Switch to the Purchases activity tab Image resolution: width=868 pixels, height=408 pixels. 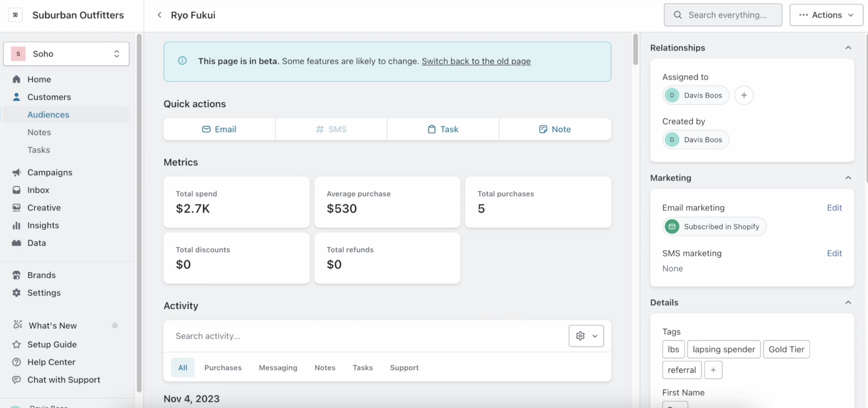pyautogui.click(x=223, y=367)
